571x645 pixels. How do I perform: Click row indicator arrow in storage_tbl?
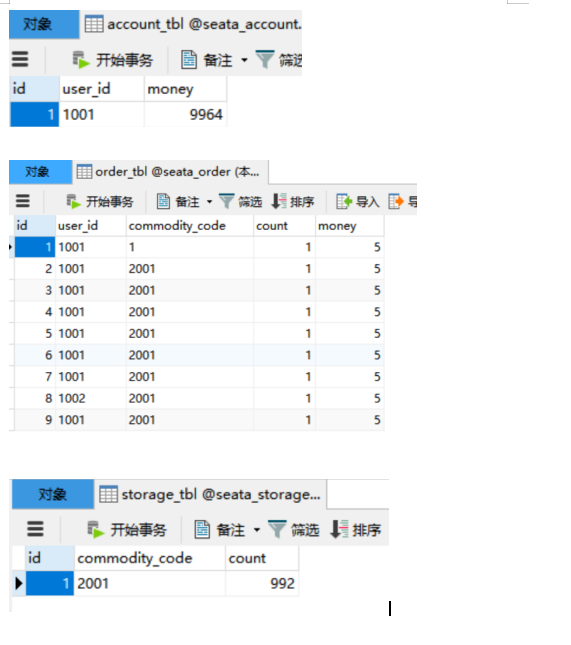19,583
